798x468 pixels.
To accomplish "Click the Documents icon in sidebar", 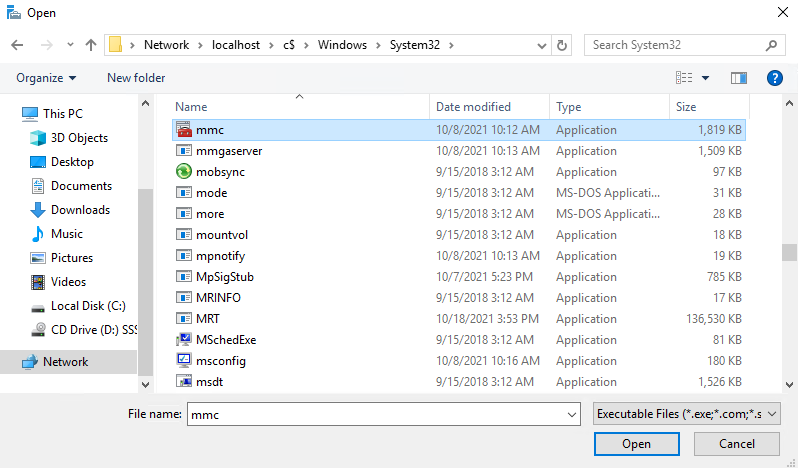I will pos(38,186).
